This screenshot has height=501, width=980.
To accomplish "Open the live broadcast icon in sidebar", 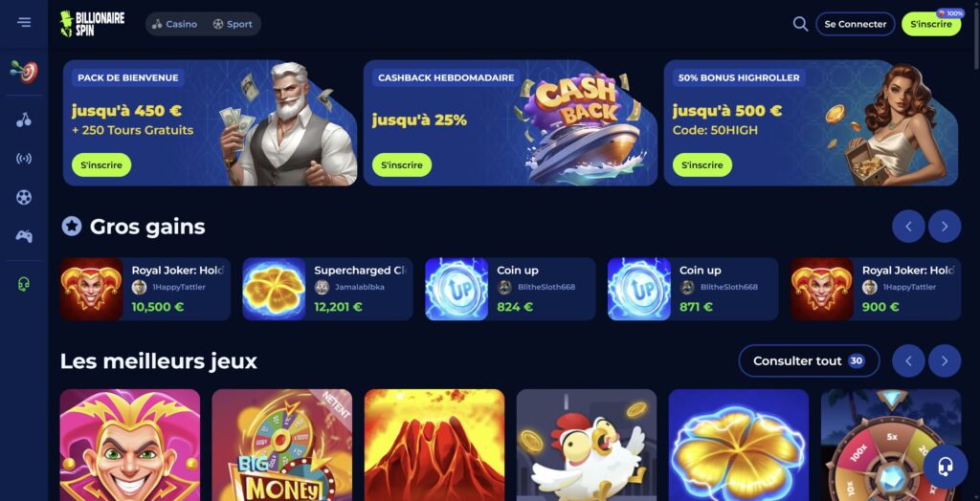I will pos(24,159).
